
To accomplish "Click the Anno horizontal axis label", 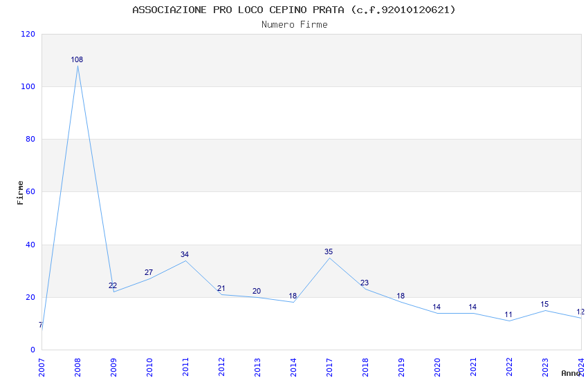I will [571, 373].
